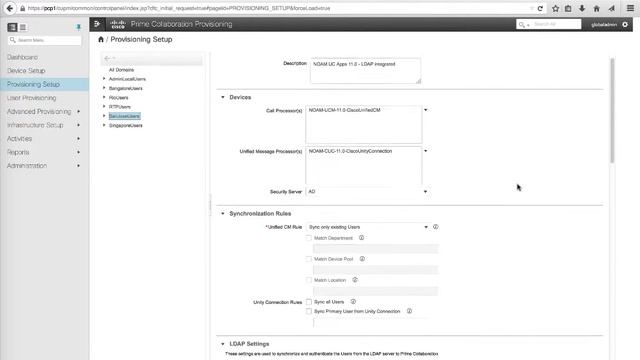
Task: Open the Unified Message Processor(s) dropdown arrow
Action: pyautogui.click(x=425, y=151)
